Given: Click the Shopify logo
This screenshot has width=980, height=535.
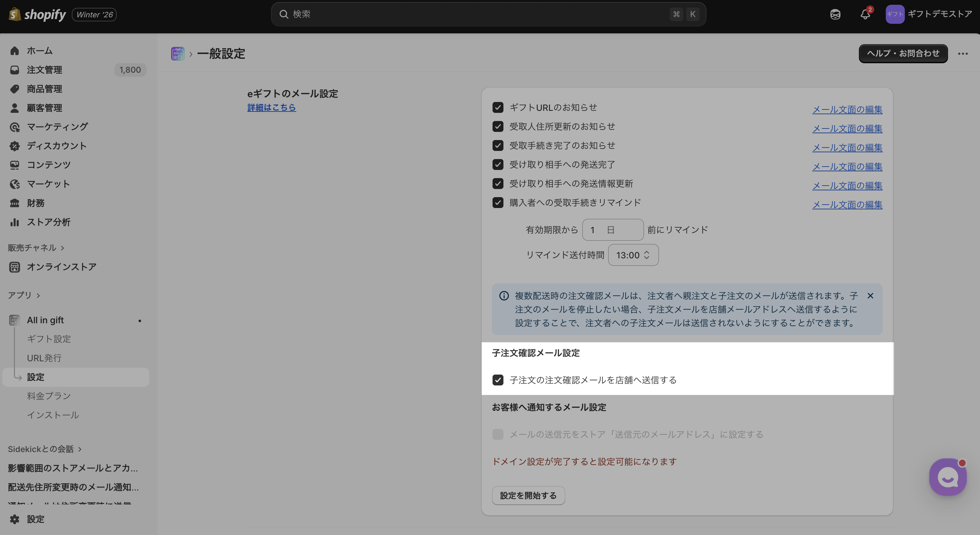Looking at the screenshot, I should click(x=37, y=15).
